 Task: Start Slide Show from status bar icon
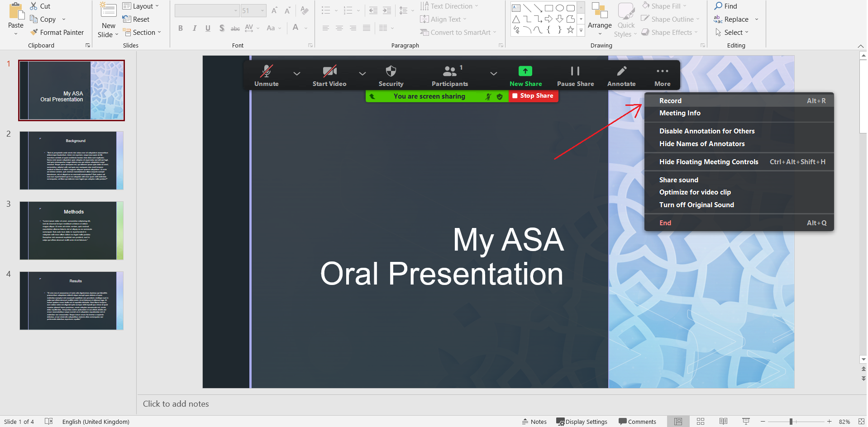(x=746, y=422)
